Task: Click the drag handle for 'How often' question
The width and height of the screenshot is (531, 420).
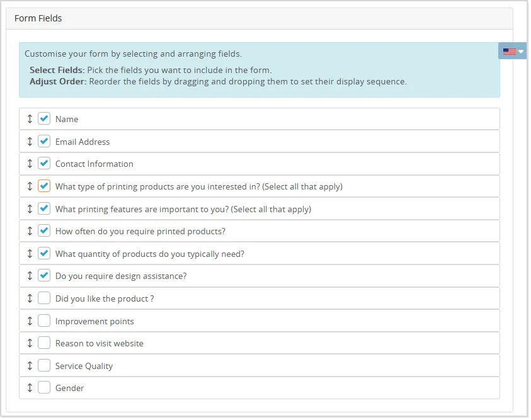Action: coord(30,231)
